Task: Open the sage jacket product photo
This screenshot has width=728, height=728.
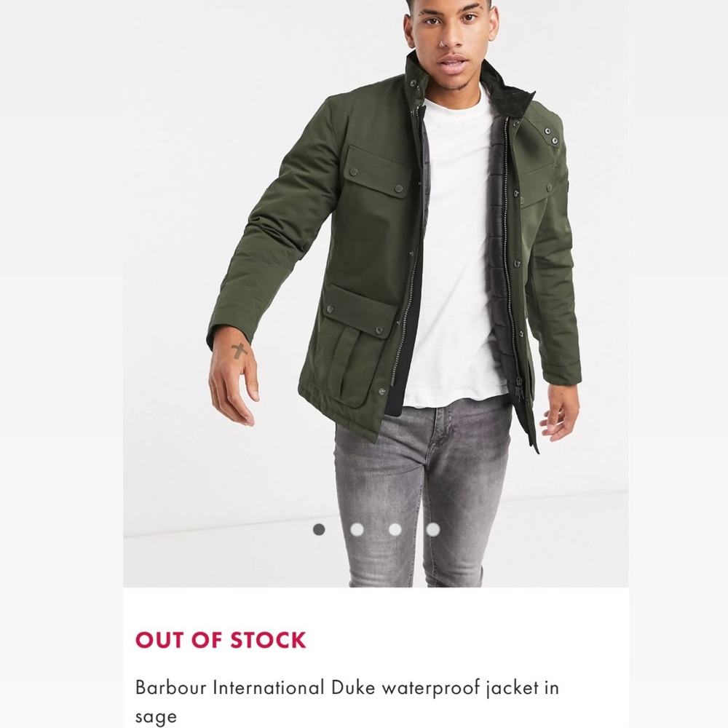Action: pyautogui.click(x=376, y=293)
